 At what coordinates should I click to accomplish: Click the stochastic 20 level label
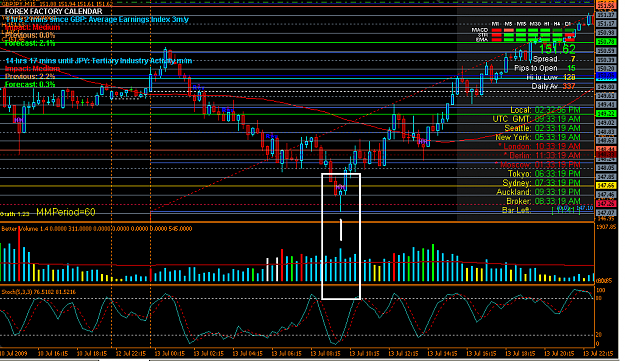tap(599, 335)
